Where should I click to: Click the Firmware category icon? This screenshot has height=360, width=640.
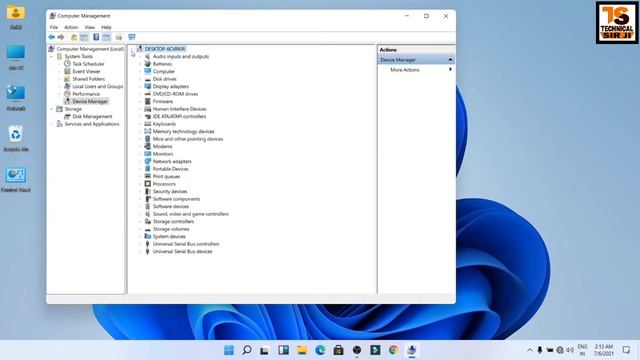(148, 101)
